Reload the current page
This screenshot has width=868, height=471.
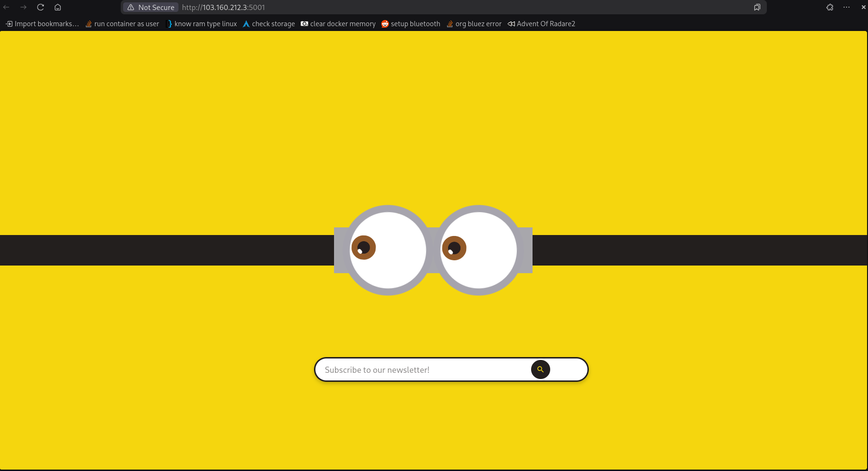41,7
